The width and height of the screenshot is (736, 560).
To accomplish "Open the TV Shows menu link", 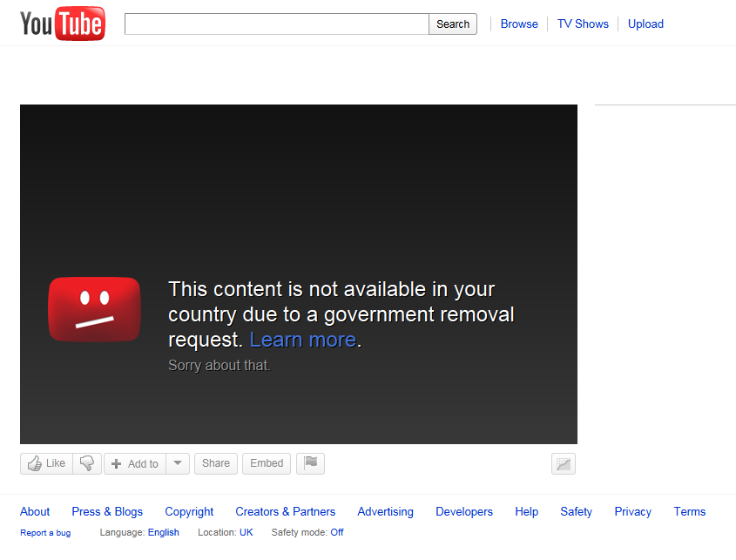I will [x=583, y=24].
